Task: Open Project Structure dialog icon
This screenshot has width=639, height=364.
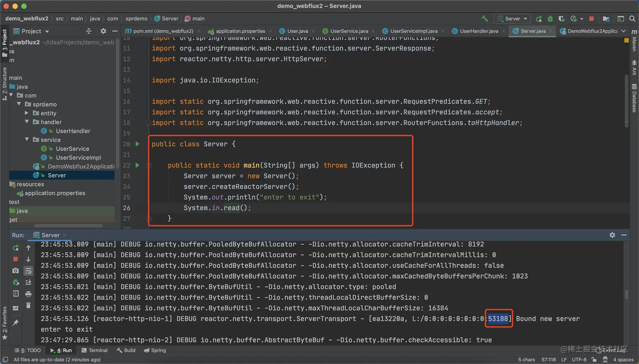Action: 606,19
